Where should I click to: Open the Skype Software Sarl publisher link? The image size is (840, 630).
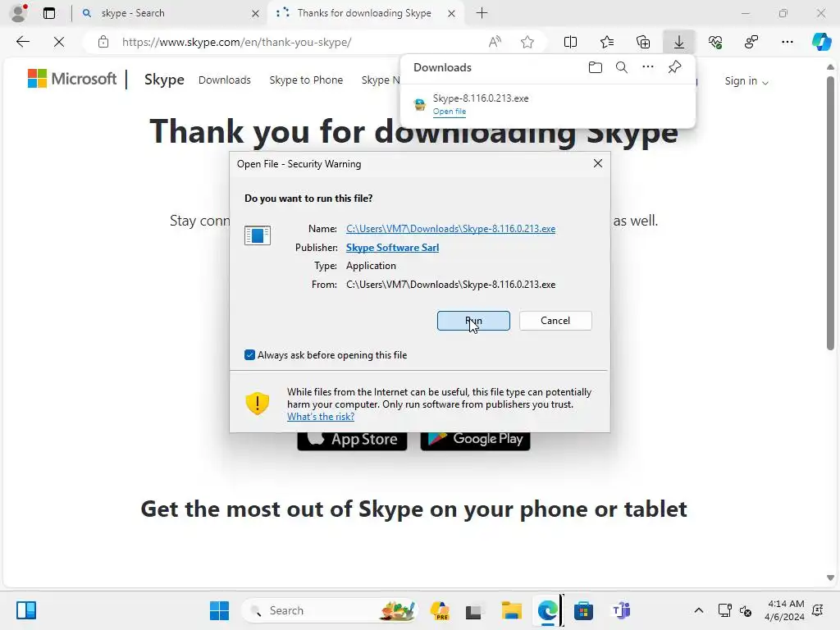pos(392,248)
